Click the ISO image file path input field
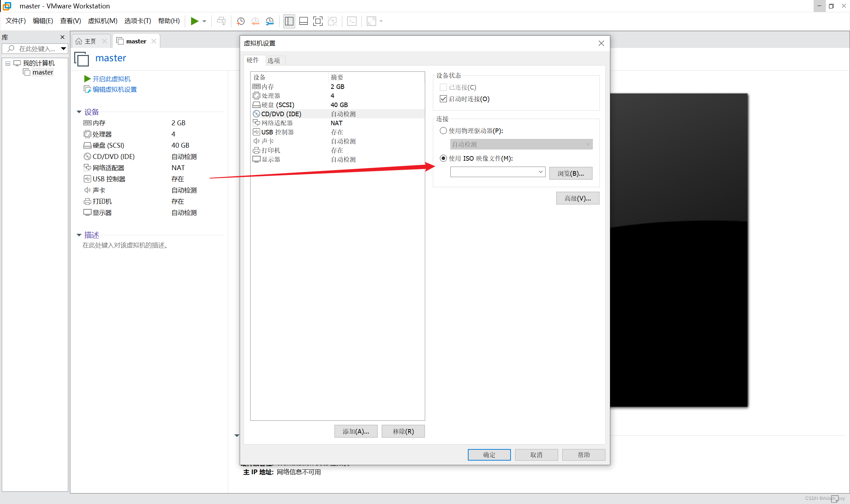 click(492, 173)
